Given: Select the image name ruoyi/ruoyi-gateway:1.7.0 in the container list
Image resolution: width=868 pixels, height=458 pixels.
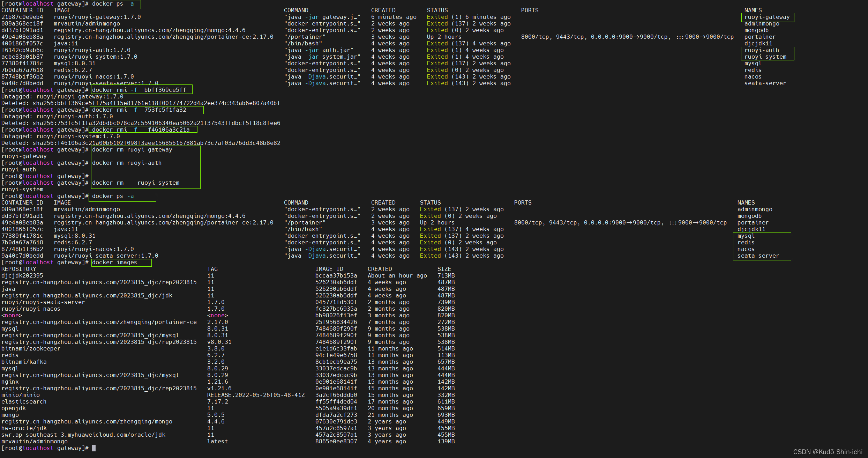Looking at the screenshot, I should (97, 17).
